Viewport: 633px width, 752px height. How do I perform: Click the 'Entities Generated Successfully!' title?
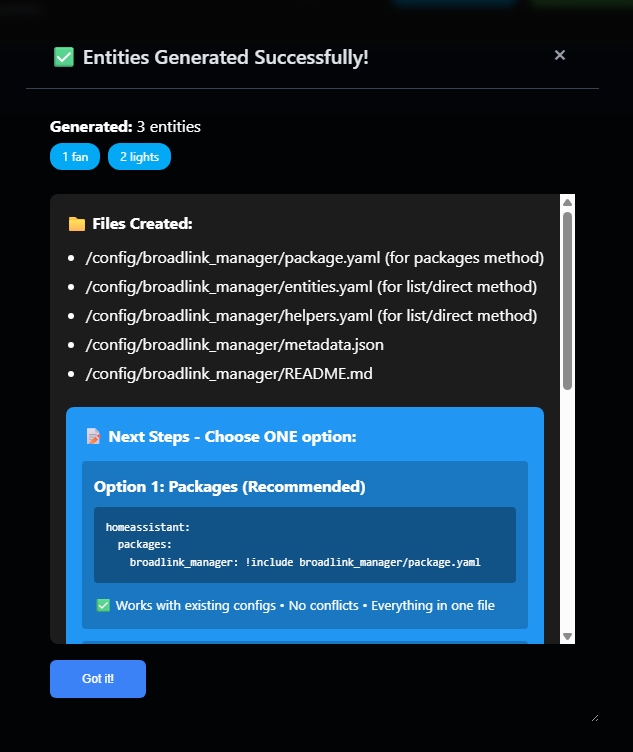(226, 57)
